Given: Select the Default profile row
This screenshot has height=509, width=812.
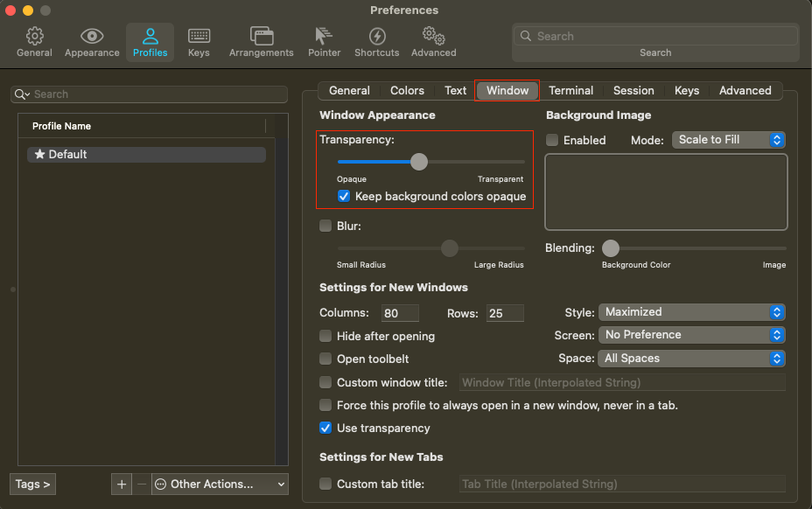Looking at the screenshot, I should tap(146, 154).
